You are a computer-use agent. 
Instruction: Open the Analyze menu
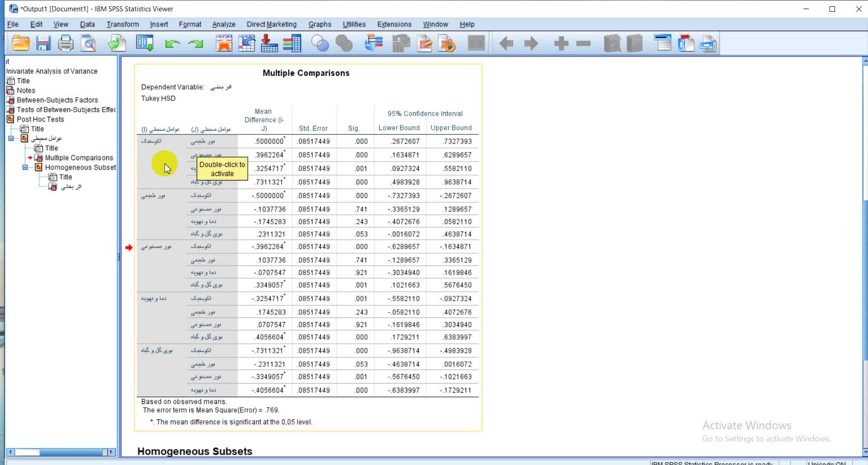click(223, 24)
